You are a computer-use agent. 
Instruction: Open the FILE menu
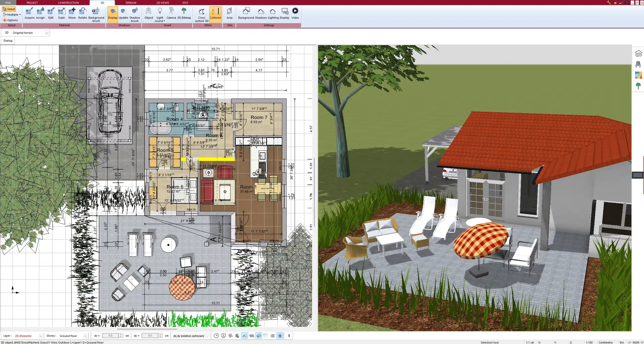click(x=8, y=3)
